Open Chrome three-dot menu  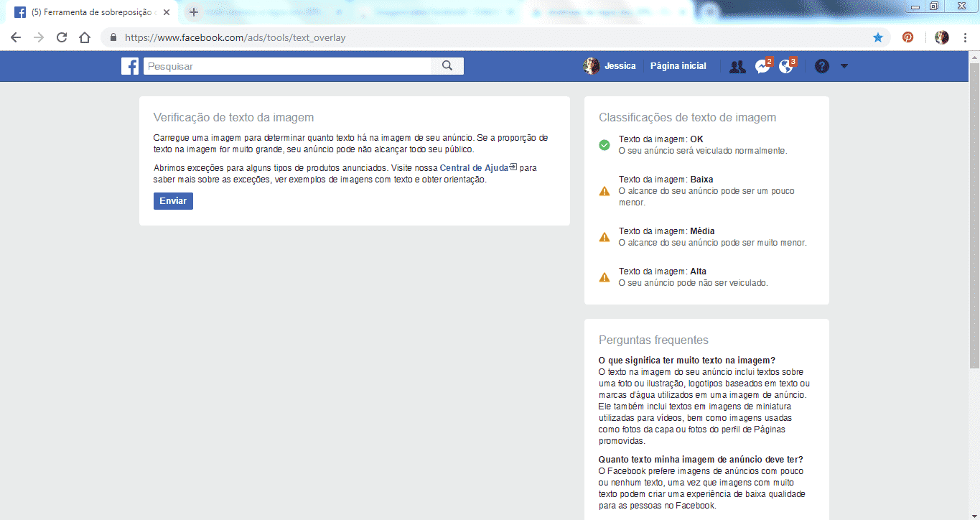click(966, 37)
